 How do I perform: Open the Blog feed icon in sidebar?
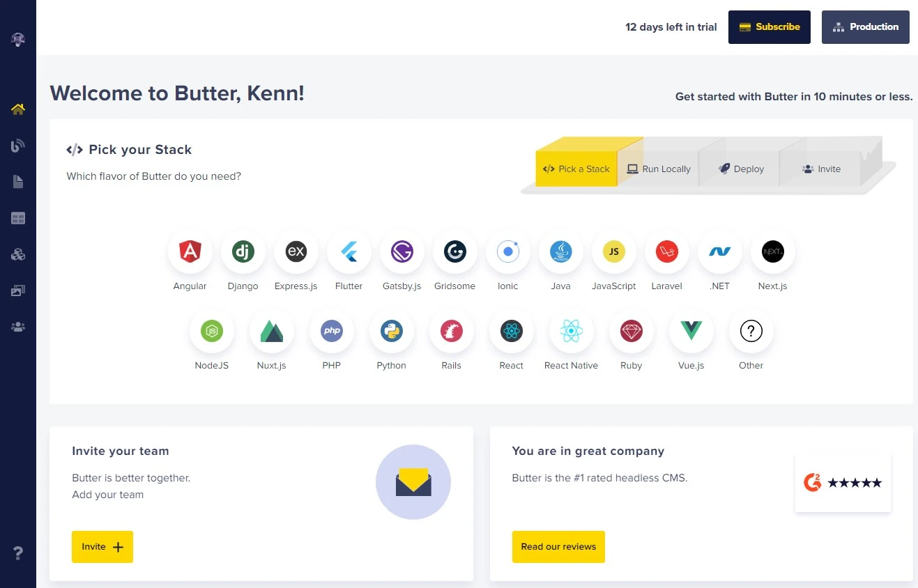click(x=18, y=146)
